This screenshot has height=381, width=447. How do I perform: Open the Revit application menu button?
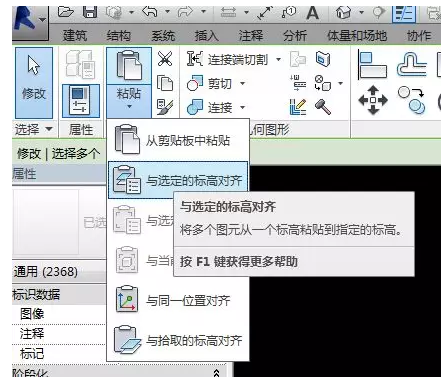click(30, 22)
